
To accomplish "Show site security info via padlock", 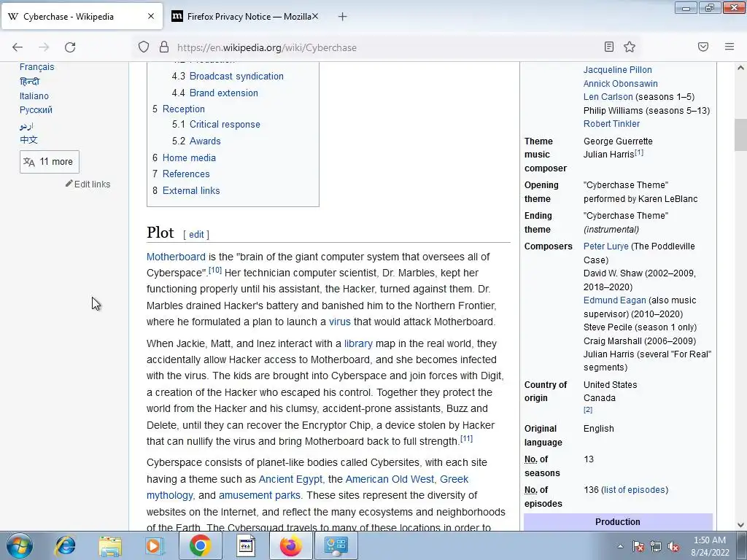I will (x=164, y=47).
